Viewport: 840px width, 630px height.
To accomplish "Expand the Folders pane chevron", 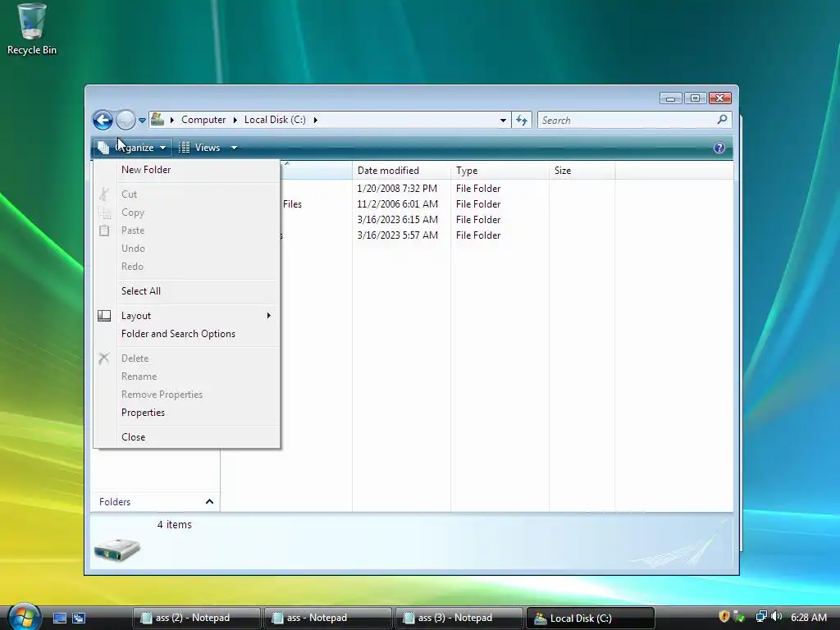I will coord(209,502).
